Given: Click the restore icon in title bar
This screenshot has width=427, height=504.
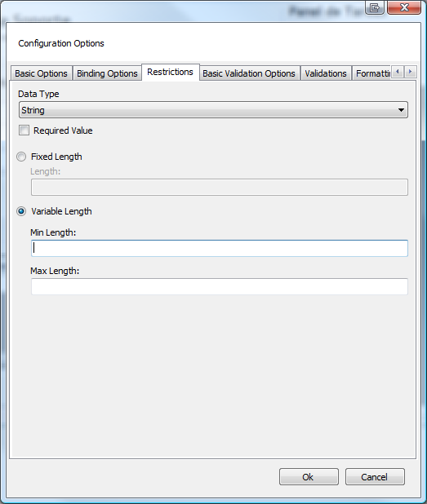Looking at the screenshot, I should click(x=375, y=7).
